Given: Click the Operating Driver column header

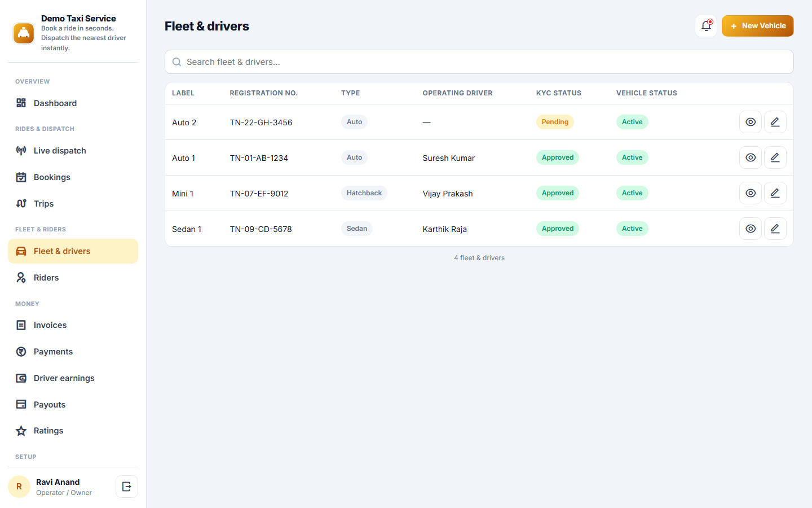Looking at the screenshot, I should pos(458,93).
